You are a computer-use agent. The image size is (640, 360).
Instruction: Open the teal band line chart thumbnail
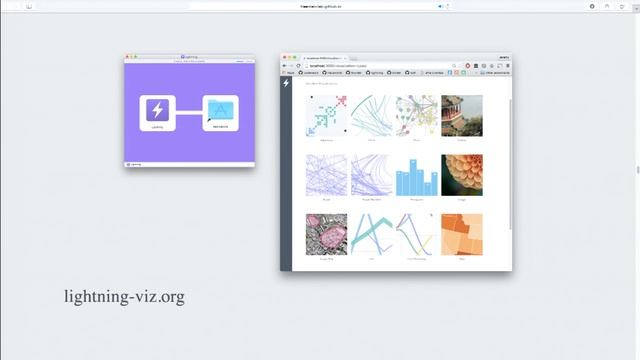coord(371,234)
